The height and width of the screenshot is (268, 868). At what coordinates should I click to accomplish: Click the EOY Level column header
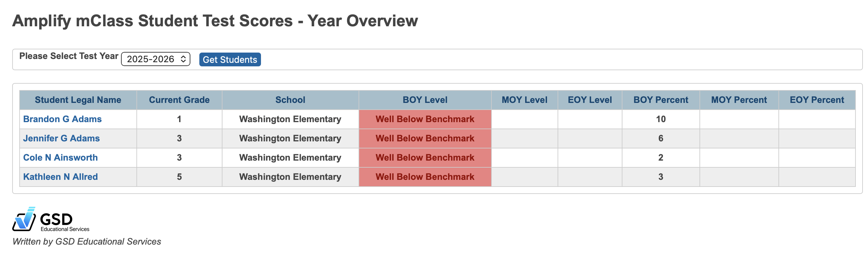[x=590, y=100]
